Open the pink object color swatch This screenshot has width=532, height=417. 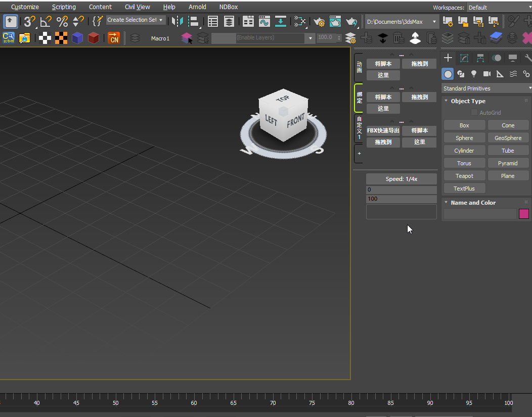[x=524, y=214]
